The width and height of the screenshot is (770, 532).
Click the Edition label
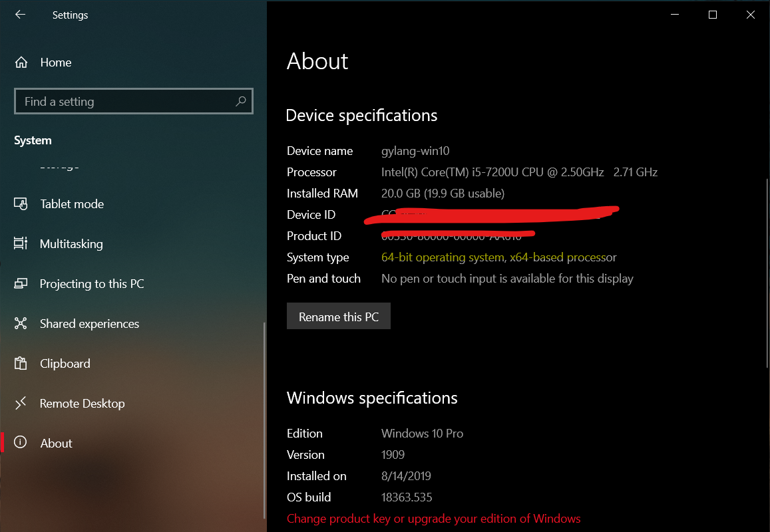pos(304,434)
